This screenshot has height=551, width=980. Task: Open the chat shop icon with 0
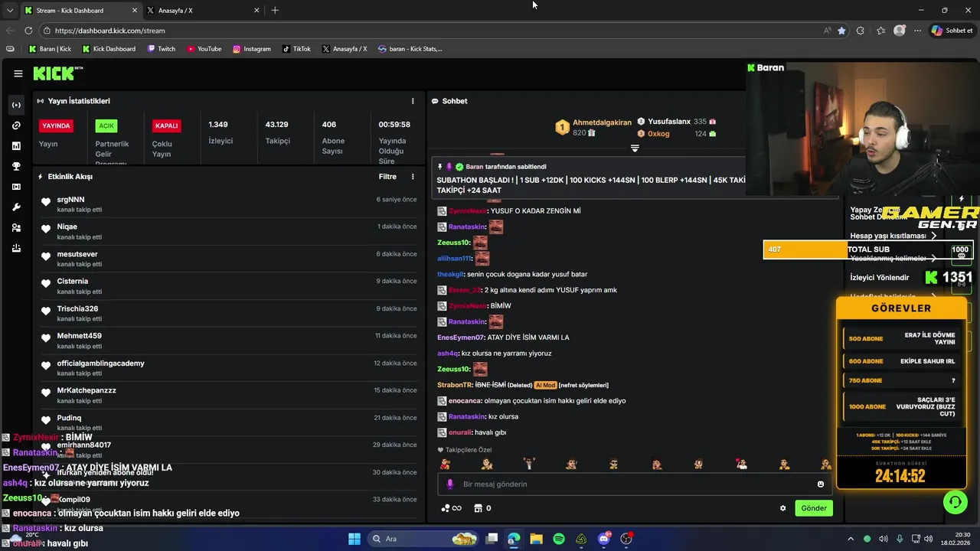pyautogui.click(x=482, y=508)
